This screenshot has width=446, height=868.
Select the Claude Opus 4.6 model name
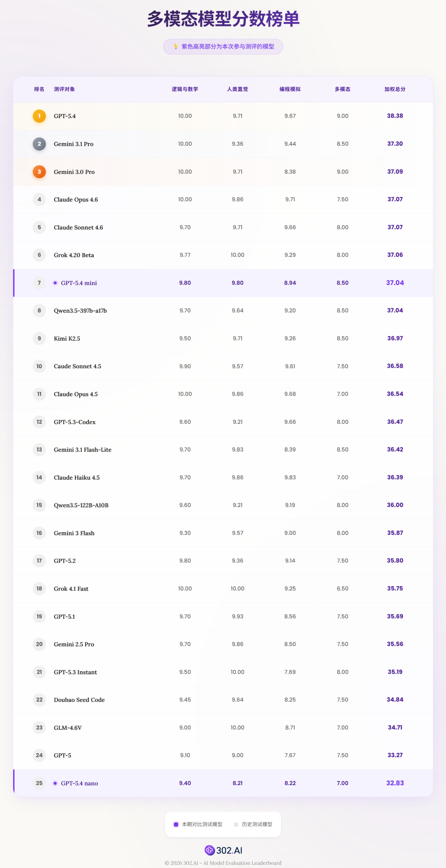(76, 199)
